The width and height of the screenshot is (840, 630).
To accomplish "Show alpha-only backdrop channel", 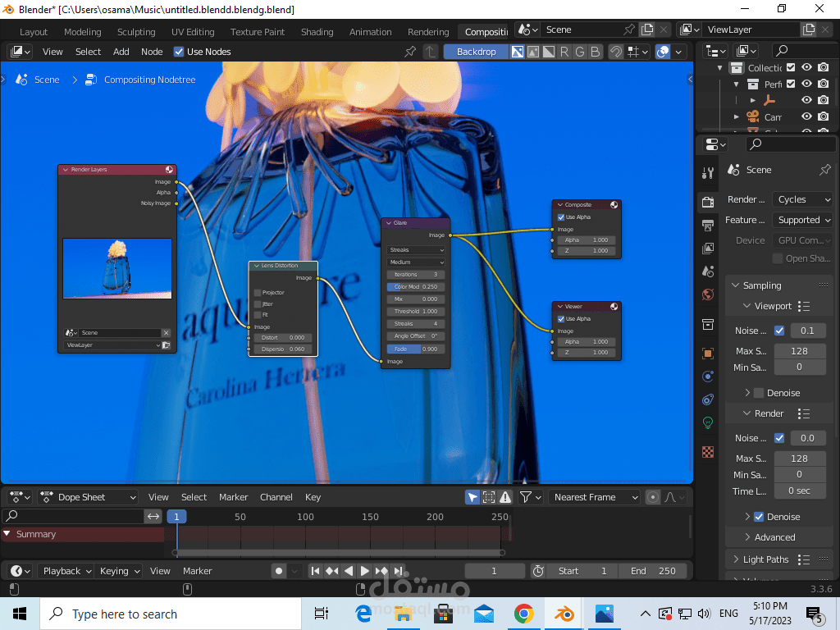I will (549, 52).
